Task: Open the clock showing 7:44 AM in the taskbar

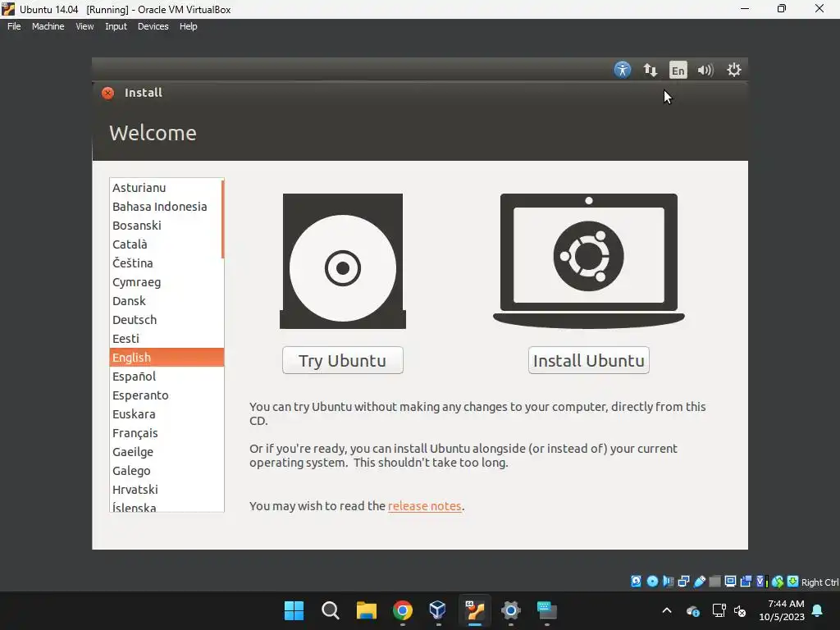Action: coord(782,610)
